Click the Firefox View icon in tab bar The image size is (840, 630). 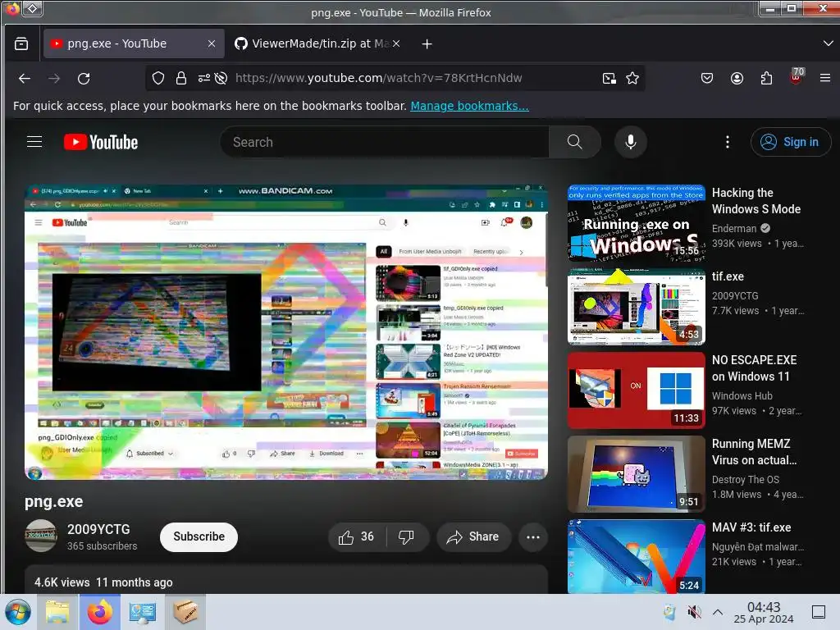coord(21,44)
